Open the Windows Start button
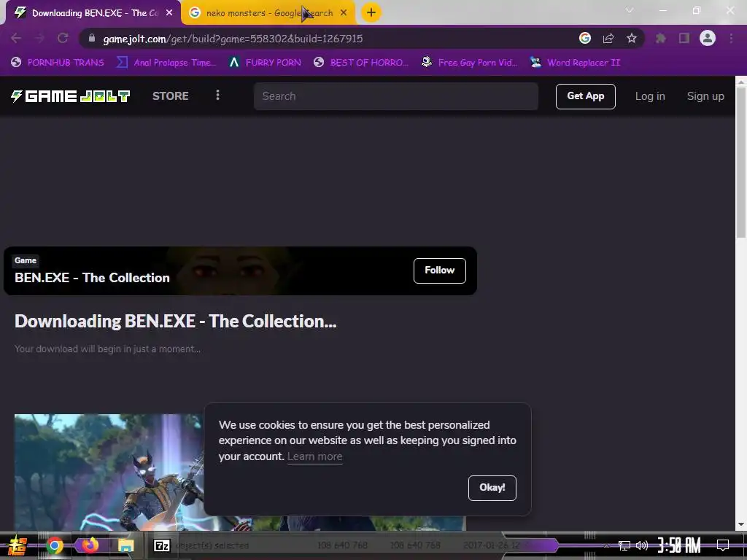747x560 pixels. point(18,545)
